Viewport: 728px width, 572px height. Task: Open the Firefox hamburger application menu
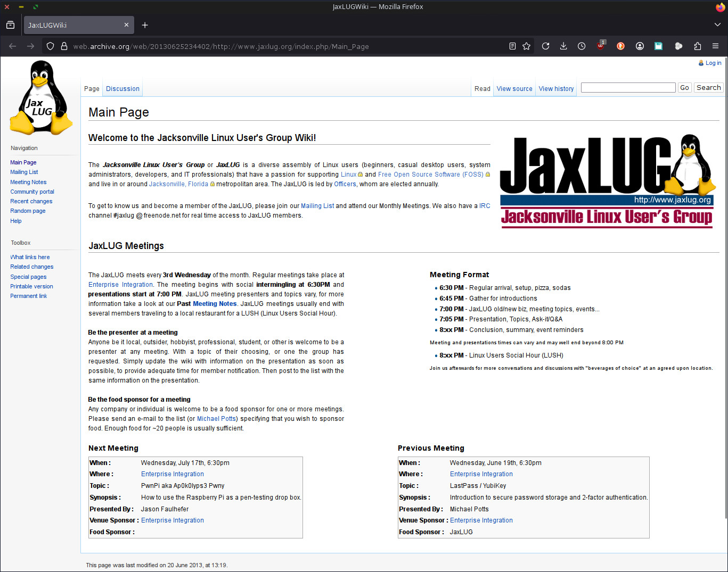click(x=715, y=46)
